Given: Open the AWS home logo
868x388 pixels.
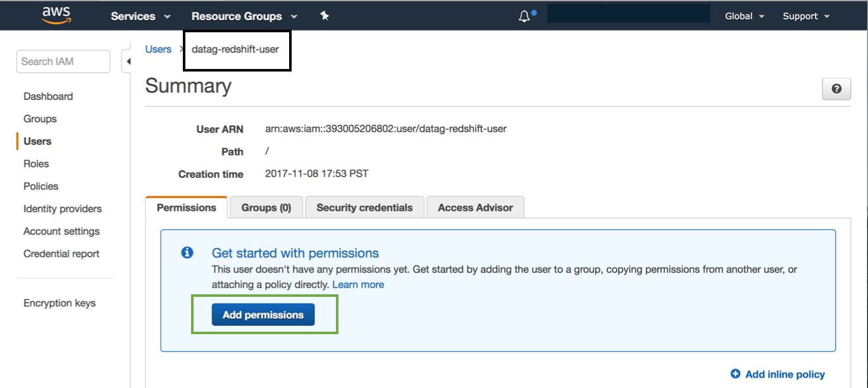Looking at the screenshot, I should pos(56,15).
